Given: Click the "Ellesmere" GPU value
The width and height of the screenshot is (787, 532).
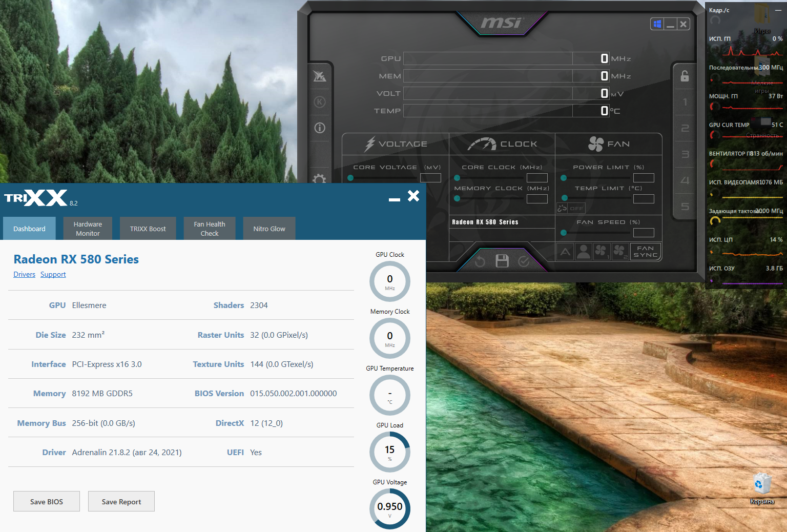Looking at the screenshot, I should click(x=89, y=305).
